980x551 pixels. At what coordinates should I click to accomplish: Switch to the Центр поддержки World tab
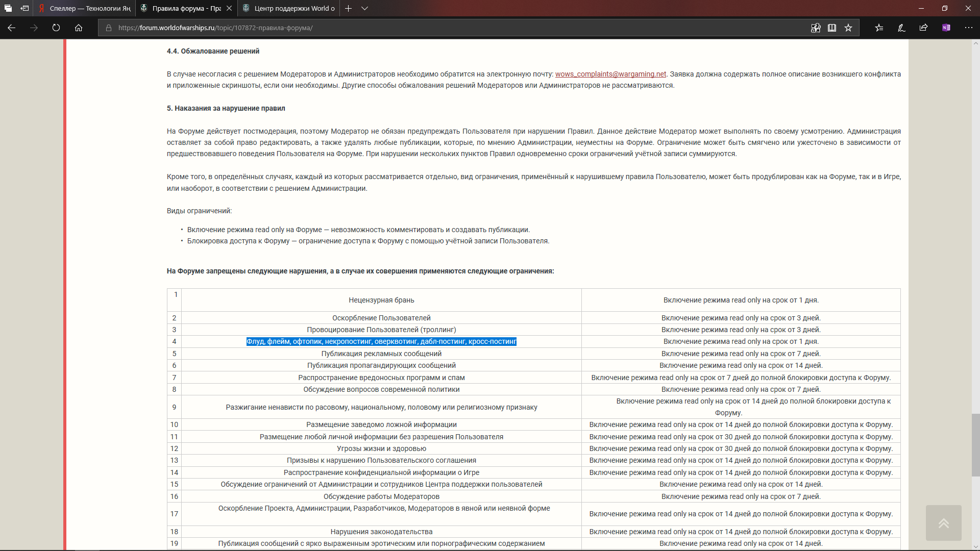[x=288, y=8]
